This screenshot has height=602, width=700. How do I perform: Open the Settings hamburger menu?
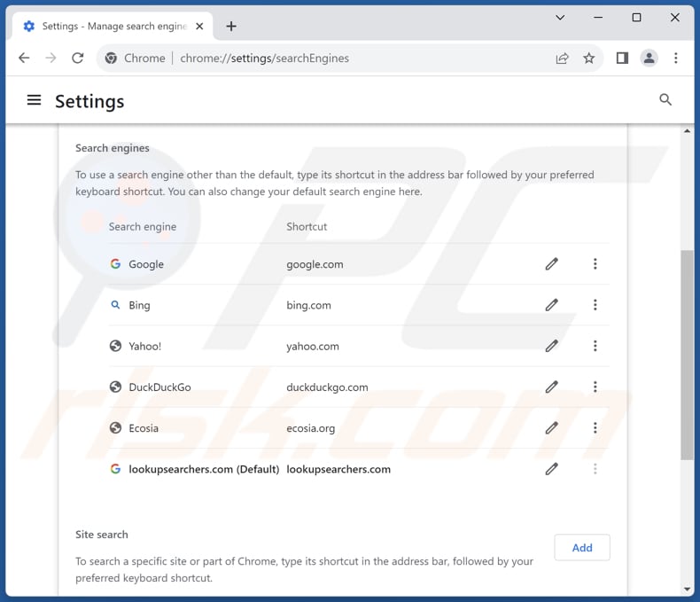tap(35, 100)
